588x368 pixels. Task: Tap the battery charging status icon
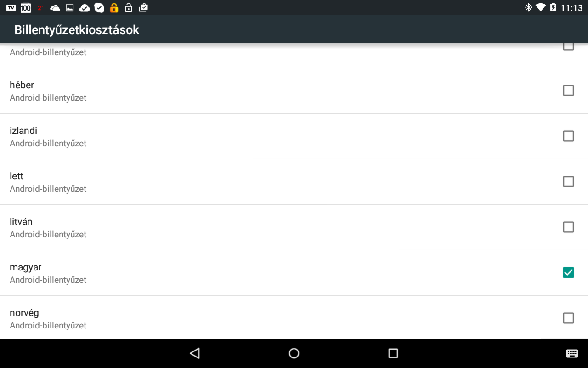coord(553,7)
